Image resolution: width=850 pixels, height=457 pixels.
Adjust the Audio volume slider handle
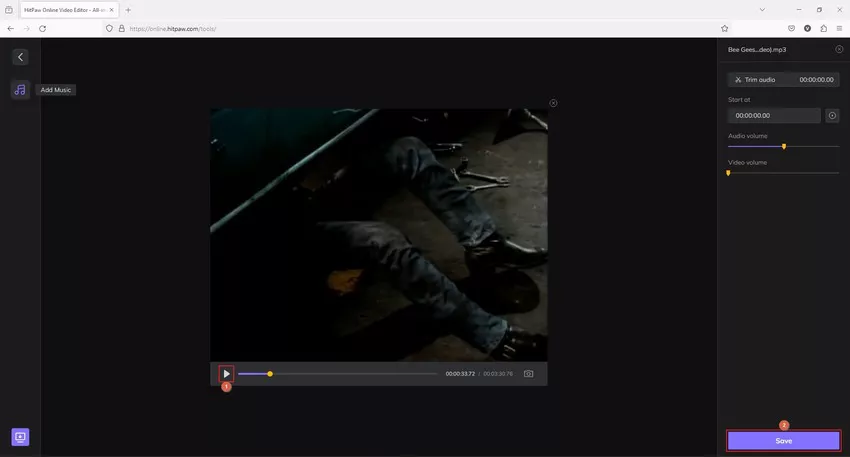784,146
